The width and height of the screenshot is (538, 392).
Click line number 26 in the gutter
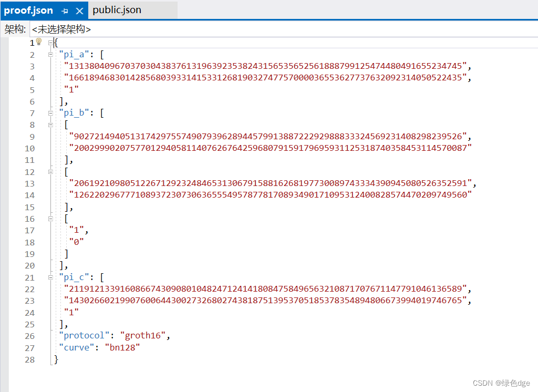pyautogui.click(x=29, y=336)
